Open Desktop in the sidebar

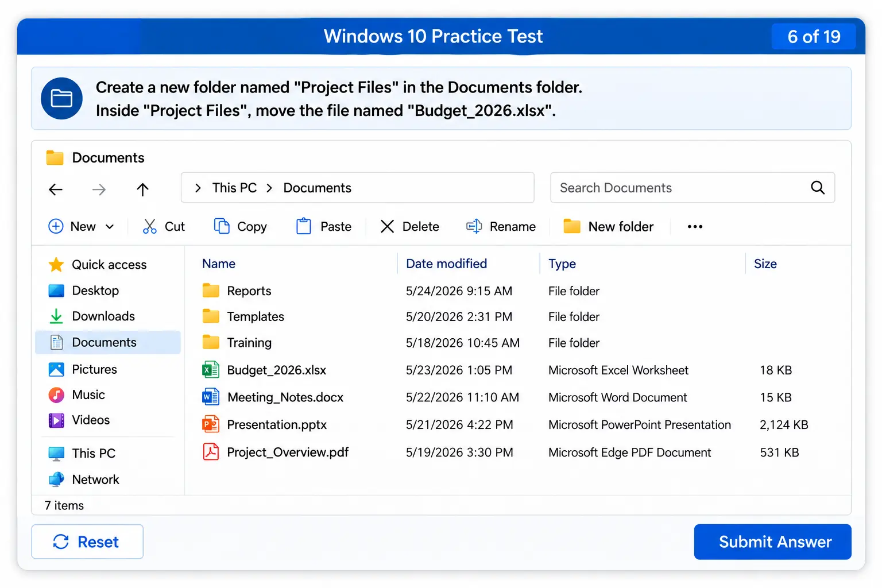pos(84,291)
